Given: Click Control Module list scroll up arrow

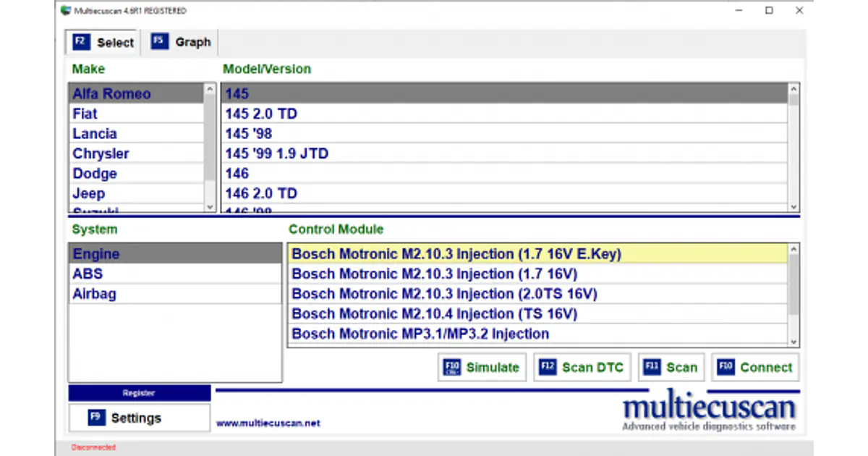Looking at the screenshot, I should coord(793,250).
